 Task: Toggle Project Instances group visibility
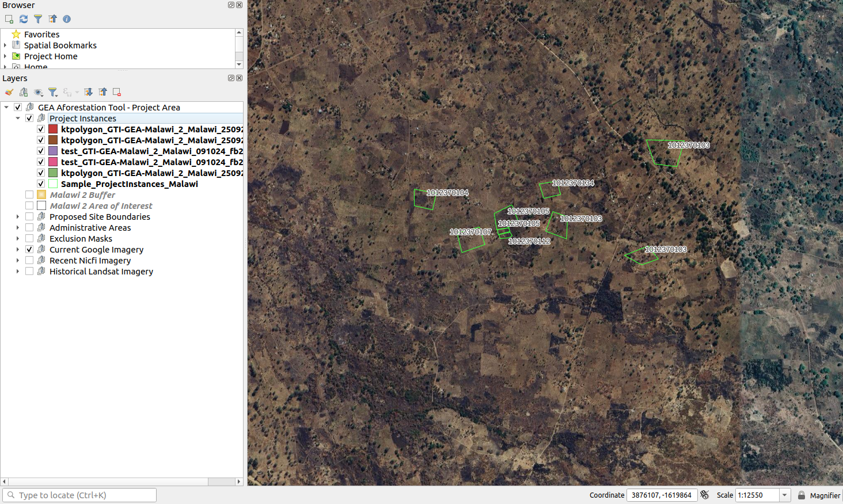[29, 118]
